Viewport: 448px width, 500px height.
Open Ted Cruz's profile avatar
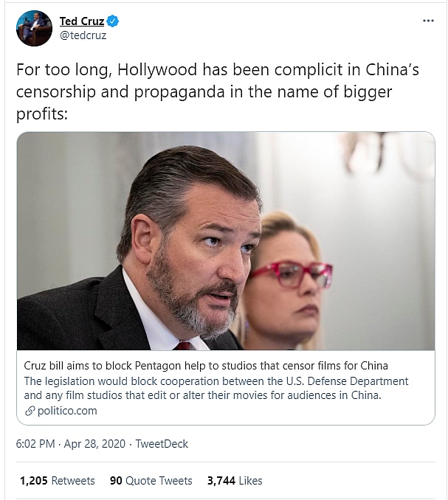[x=34, y=28]
